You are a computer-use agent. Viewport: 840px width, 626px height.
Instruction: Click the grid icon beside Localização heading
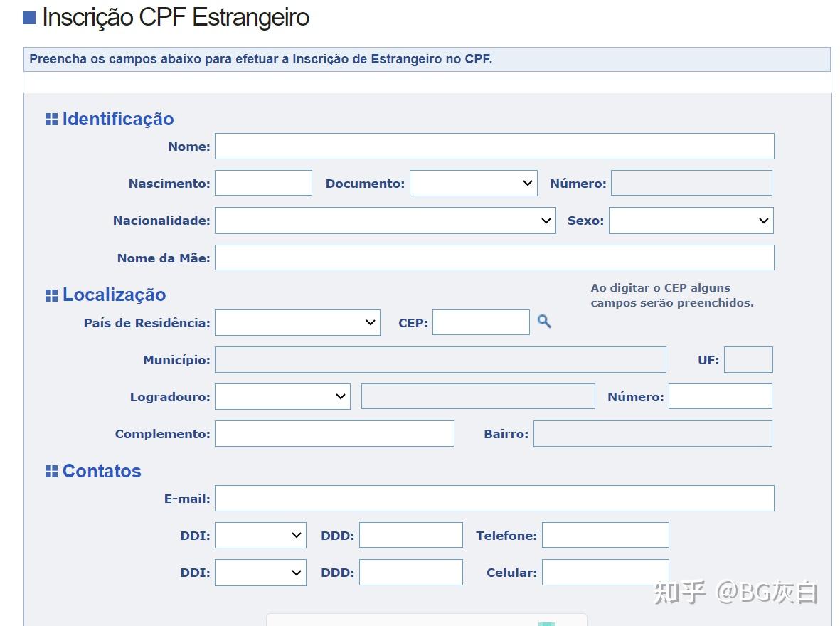tap(50, 294)
